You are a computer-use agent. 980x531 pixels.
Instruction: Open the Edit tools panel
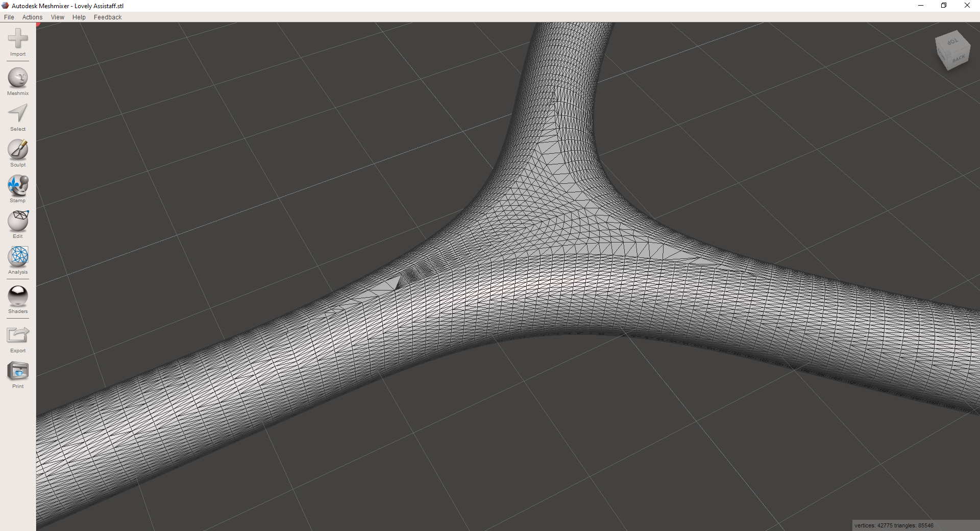tap(18, 221)
